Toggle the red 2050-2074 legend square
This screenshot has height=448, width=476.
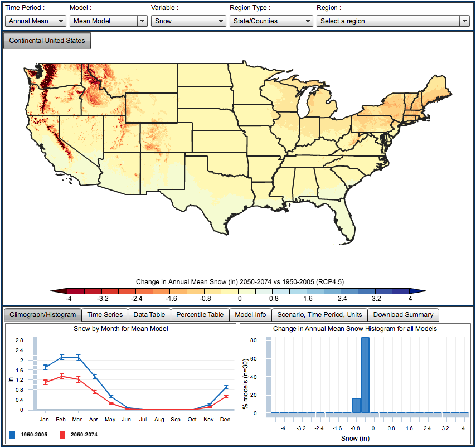pos(63,435)
